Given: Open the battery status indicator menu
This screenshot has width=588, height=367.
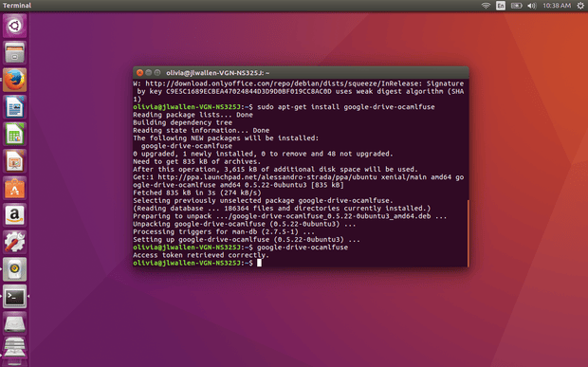Looking at the screenshot, I should point(516,6).
